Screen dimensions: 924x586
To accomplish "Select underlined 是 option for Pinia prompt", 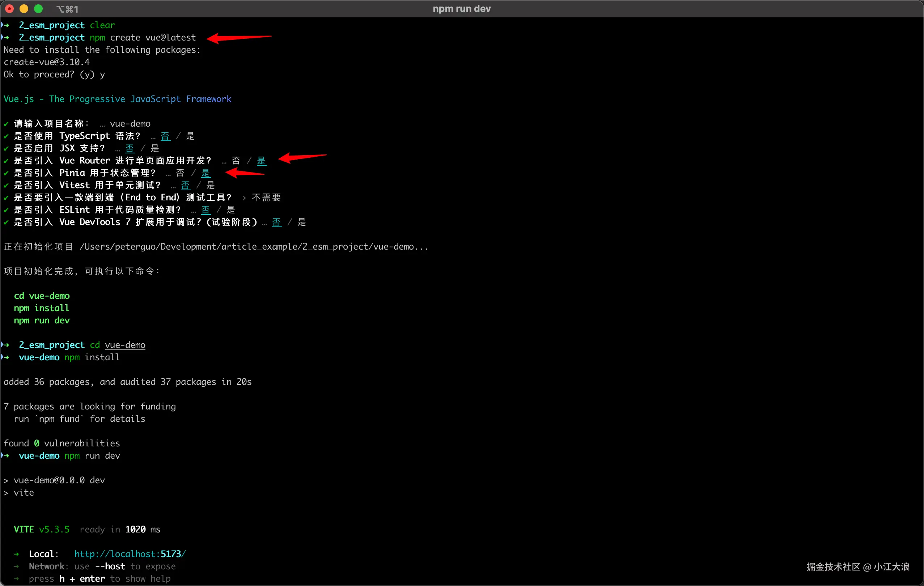I will [206, 173].
